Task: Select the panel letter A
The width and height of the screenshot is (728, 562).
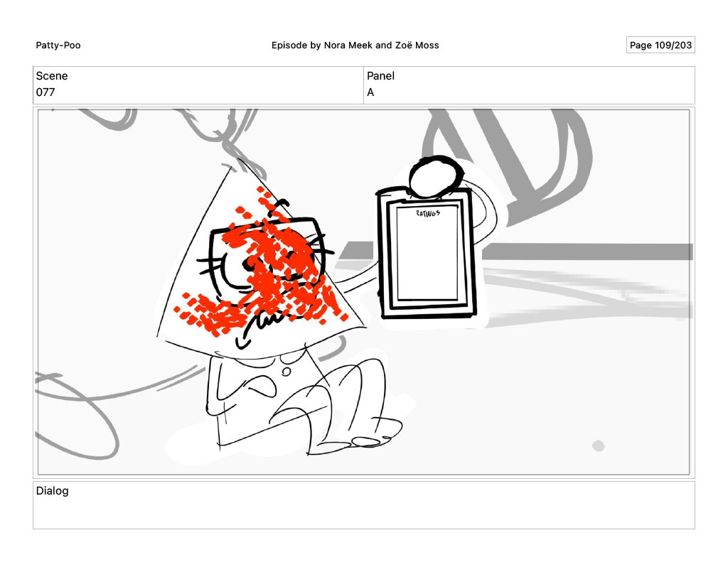Action: click(x=370, y=92)
